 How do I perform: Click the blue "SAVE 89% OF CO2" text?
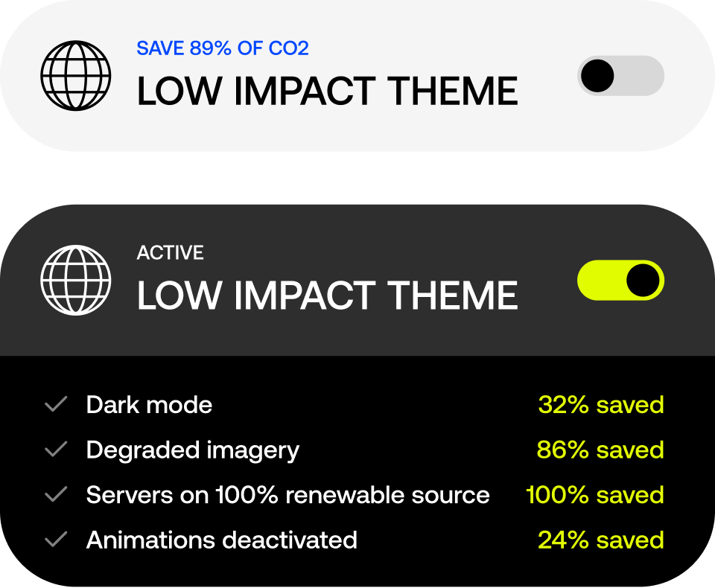pyautogui.click(x=222, y=49)
